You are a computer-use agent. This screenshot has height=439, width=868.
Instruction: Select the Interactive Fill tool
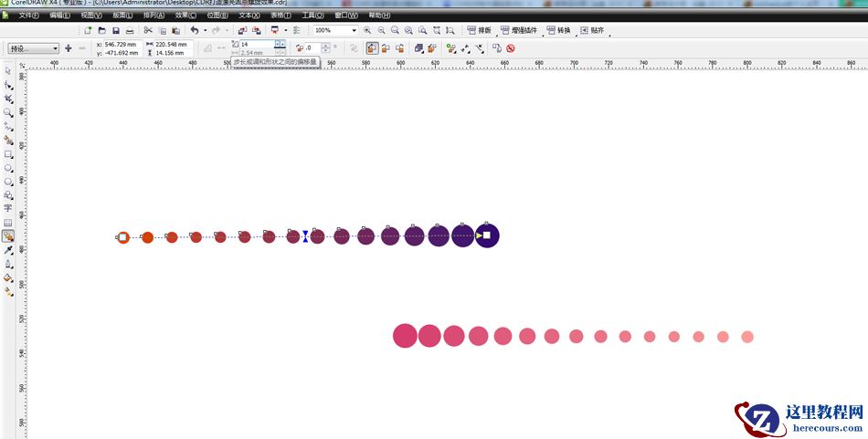click(x=8, y=292)
